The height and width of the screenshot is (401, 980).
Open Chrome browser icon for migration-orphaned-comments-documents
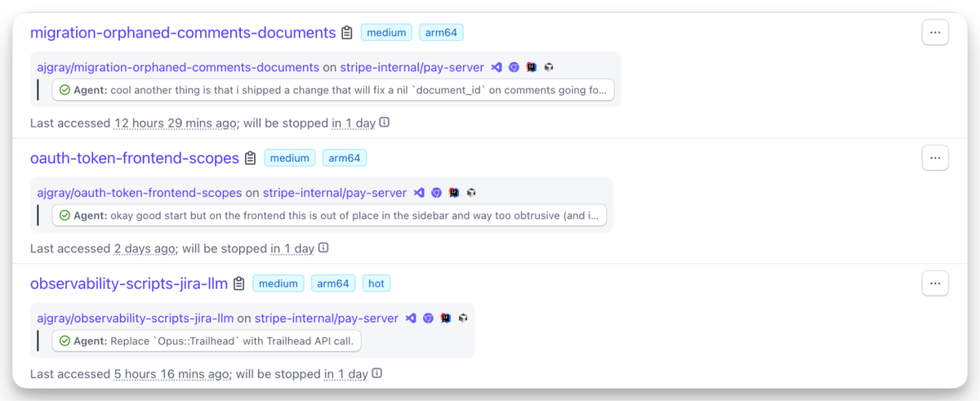tap(514, 67)
